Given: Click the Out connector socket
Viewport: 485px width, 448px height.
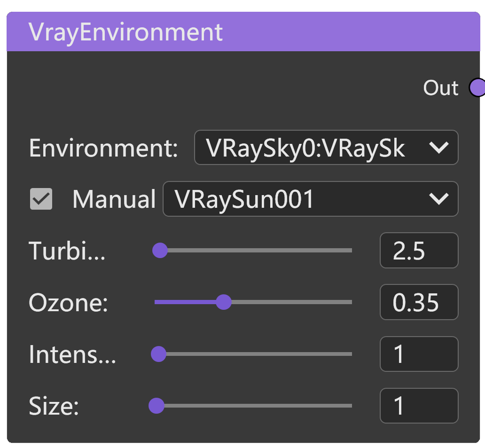Looking at the screenshot, I should [477, 88].
